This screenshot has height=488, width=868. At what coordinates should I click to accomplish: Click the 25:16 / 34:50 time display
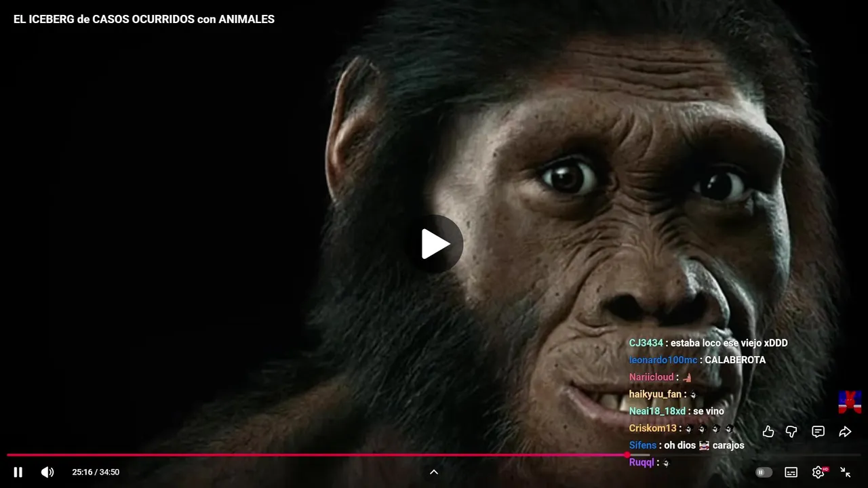point(96,472)
